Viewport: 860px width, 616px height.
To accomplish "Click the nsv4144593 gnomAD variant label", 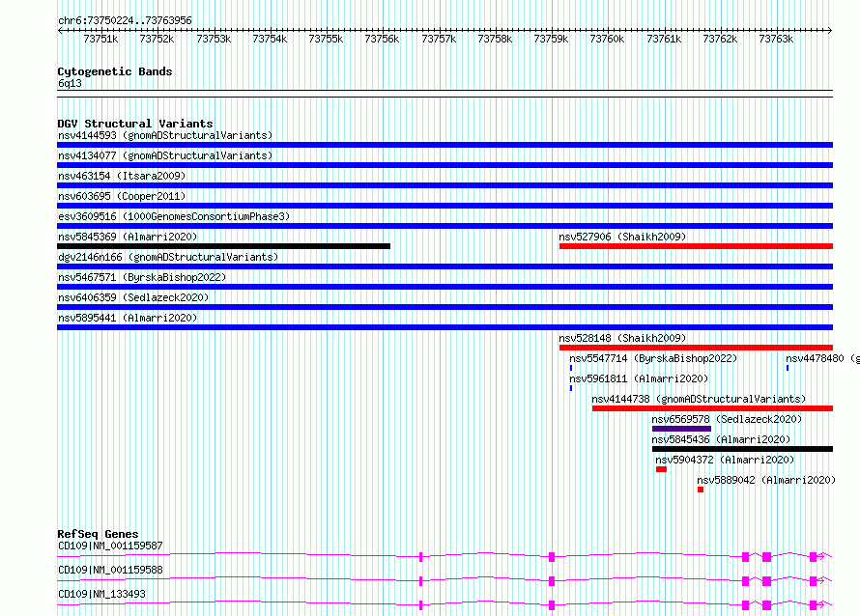I will coord(165,135).
